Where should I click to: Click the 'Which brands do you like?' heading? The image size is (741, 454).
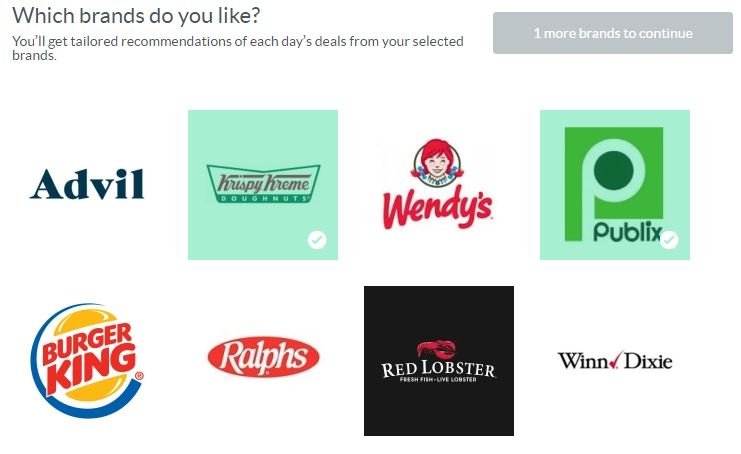136,16
